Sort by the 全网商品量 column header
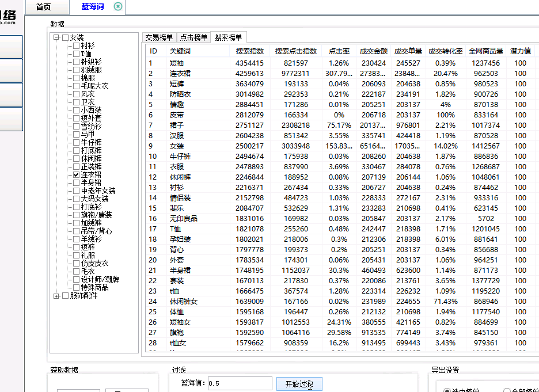 point(485,51)
